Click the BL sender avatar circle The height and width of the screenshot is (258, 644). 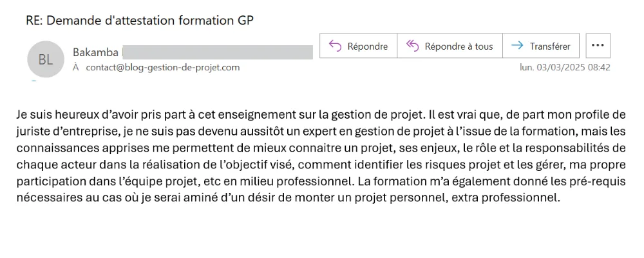pos(45,59)
